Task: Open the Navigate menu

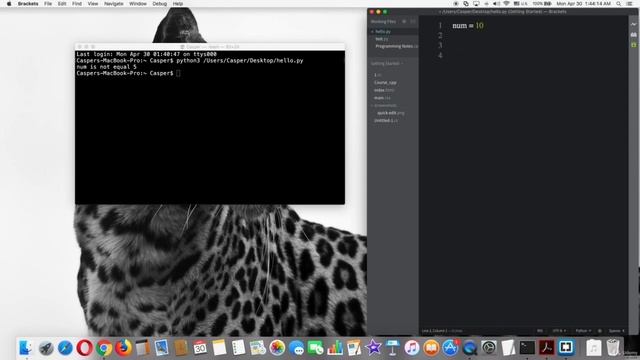Action: pyautogui.click(x=113, y=4)
